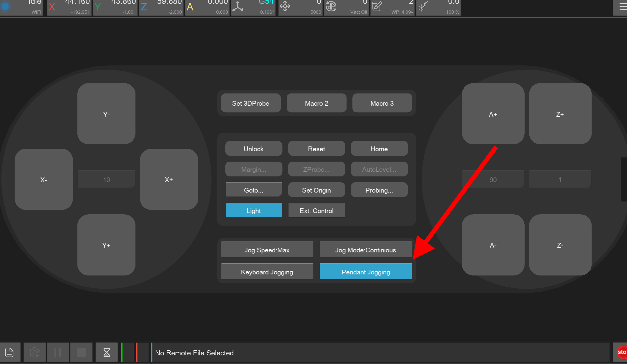The image size is (627, 364).
Task: Click the tool number wireless-probe icon
Action: (377, 7)
